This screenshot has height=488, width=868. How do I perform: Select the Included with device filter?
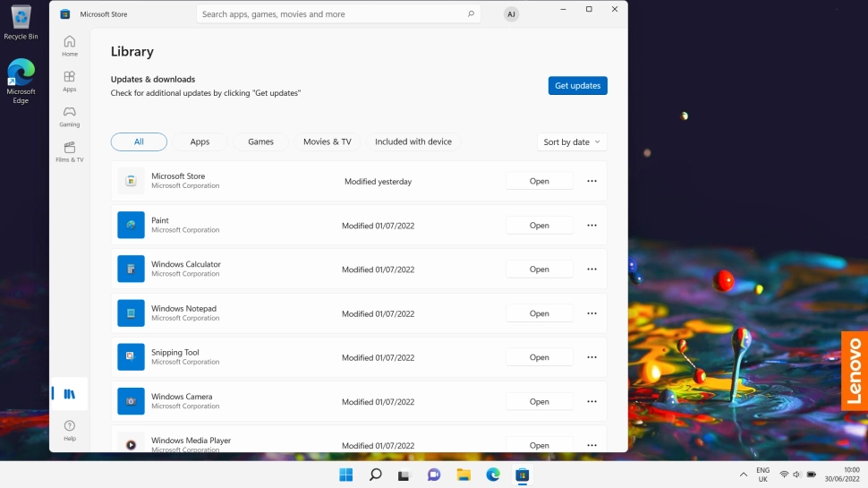pos(413,141)
